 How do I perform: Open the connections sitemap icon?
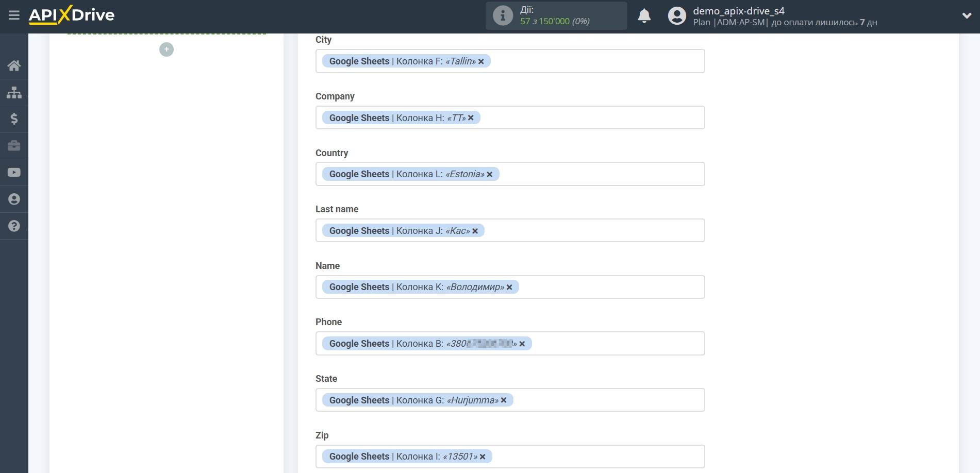(x=14, y=92)
